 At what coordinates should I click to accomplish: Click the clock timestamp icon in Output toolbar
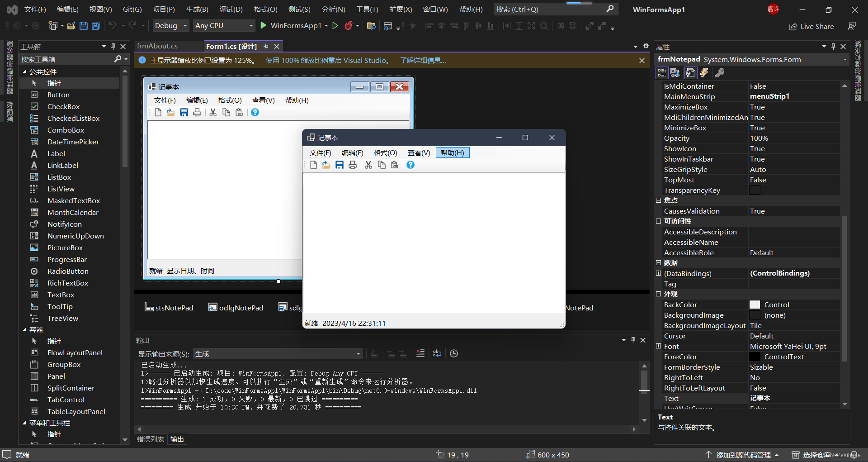coord(454,353)
